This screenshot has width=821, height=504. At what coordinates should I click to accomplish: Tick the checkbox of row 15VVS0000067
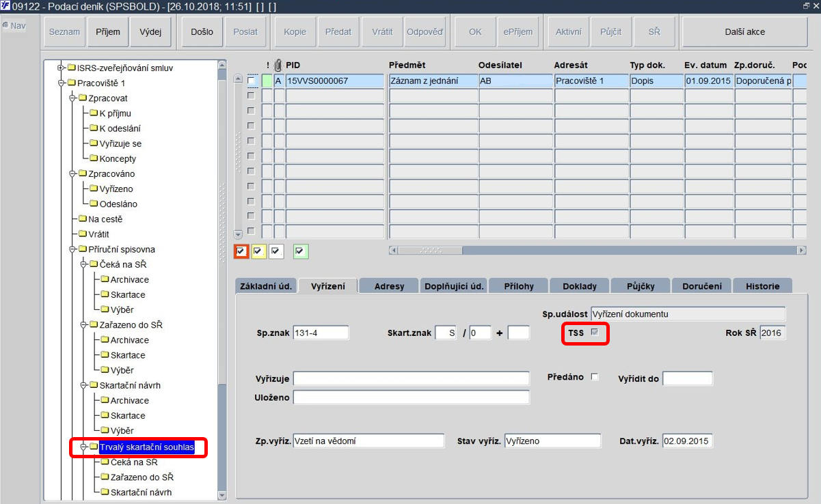pyautogui.click(x=251, y=81)
